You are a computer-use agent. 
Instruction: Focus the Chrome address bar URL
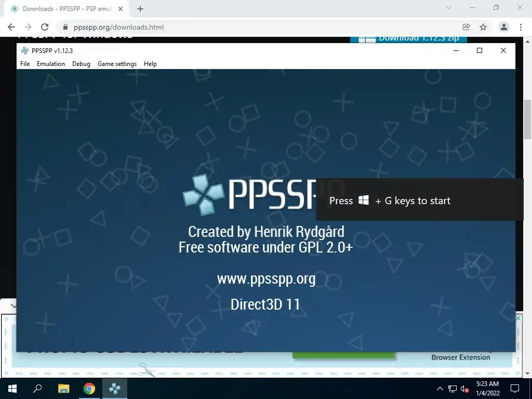pyautogui.click(x=119, y=27)
